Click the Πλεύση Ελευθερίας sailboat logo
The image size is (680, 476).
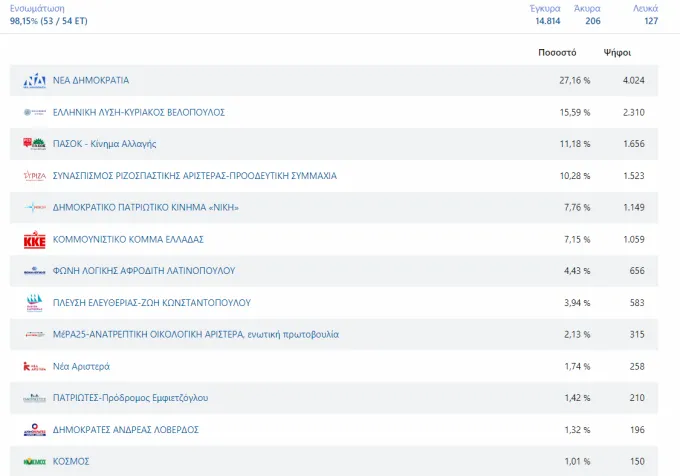34,303
